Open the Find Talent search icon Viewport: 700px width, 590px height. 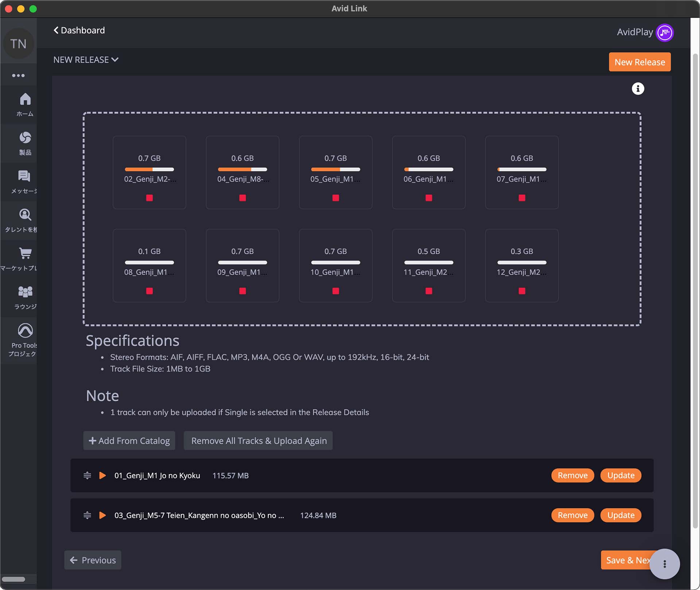coord(25,215)
